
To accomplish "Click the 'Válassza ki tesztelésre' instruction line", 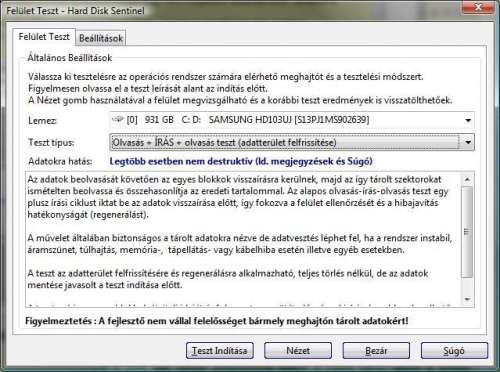I will point(226,77).
